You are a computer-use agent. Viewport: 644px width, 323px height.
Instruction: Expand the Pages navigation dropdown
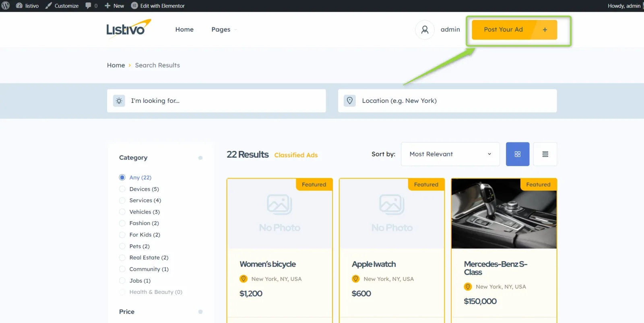click(224, 29)
